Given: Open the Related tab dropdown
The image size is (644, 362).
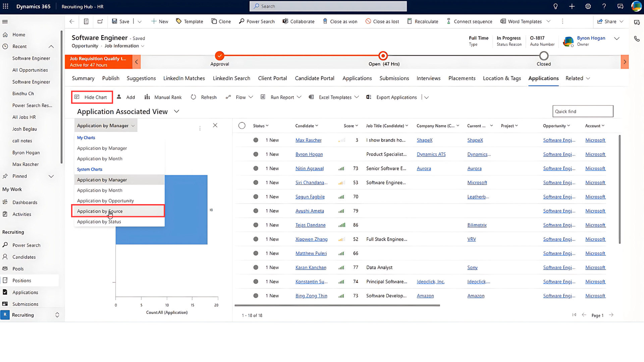Looking at the screenshot, I should [x=578, y=78].
